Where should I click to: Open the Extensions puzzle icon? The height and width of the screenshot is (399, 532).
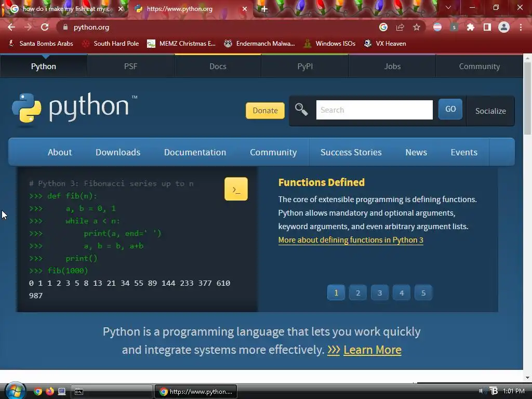click(471, 27)
